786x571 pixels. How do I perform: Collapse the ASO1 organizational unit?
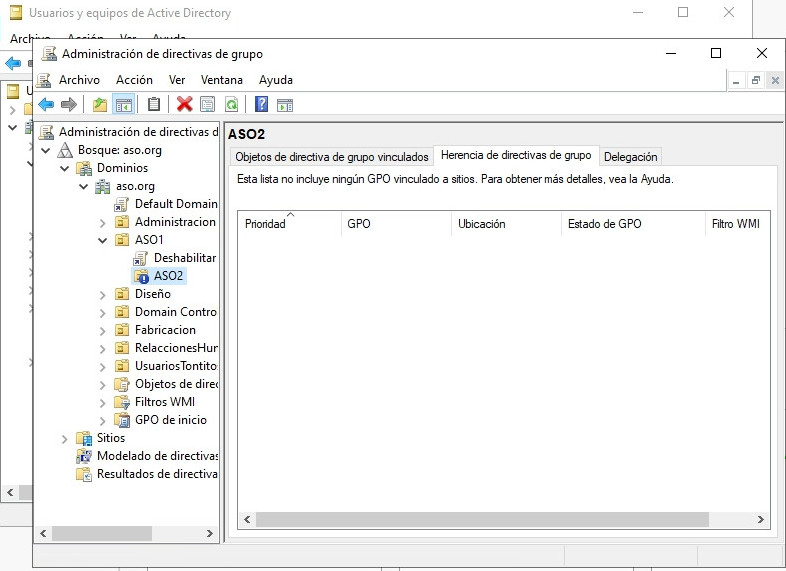pos(103,240)
